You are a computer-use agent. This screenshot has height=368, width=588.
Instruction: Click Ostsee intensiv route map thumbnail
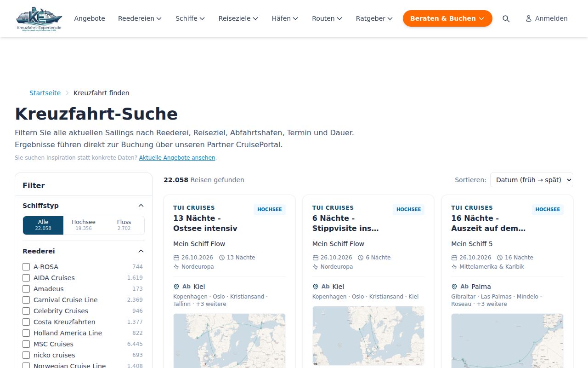point(229,340)
